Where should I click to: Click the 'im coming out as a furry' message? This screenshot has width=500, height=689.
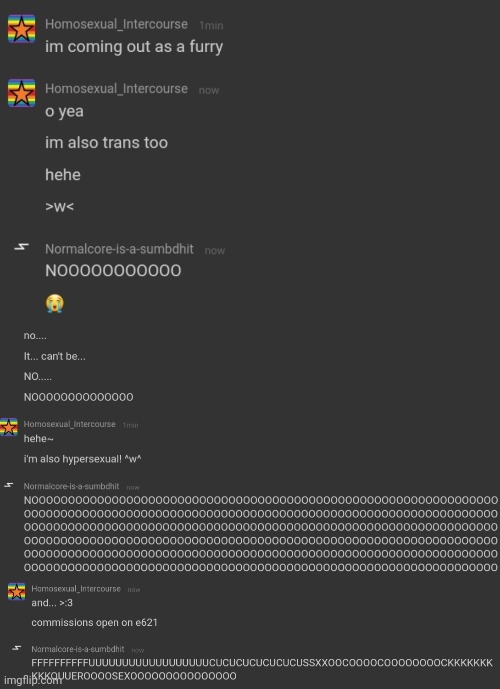[x=134, y=47]
